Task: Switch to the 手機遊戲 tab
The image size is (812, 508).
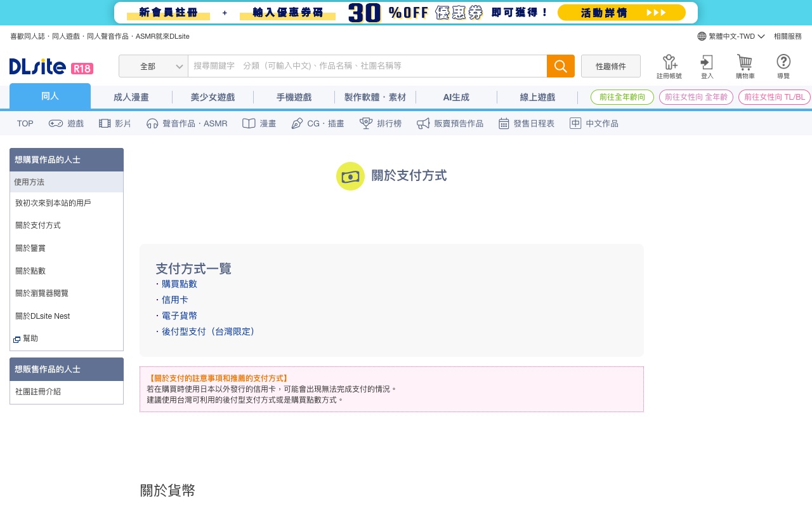Action: click(294, 97)
